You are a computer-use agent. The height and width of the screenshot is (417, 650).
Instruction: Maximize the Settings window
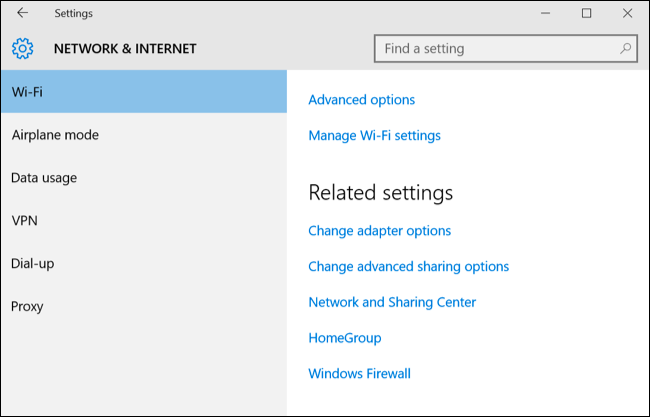point(586,13)
